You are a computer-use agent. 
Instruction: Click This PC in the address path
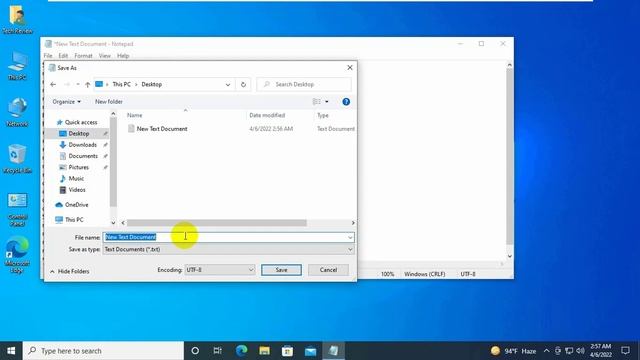tap(122, 84)
